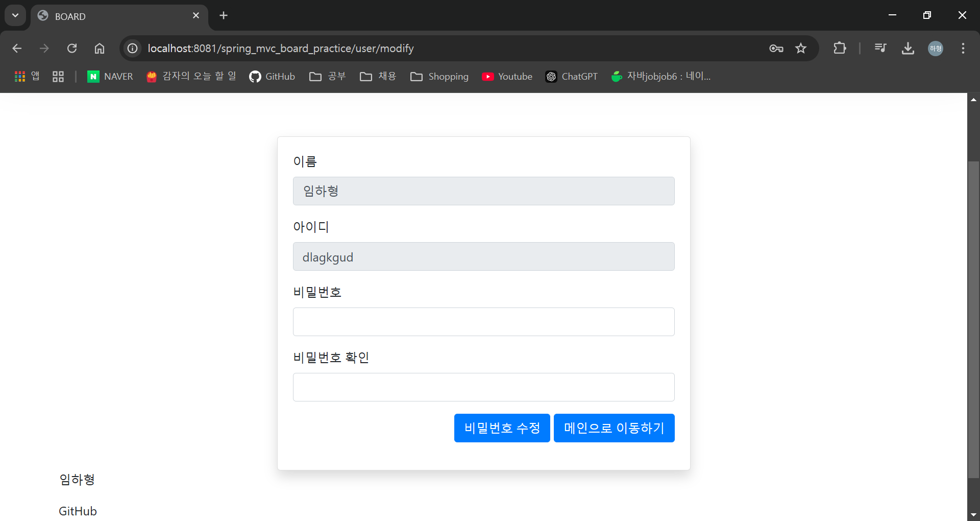The height and width of the screenshot is (521, 980).
Task: Click the 메인으로 이동하기 button
Action: 614,428
